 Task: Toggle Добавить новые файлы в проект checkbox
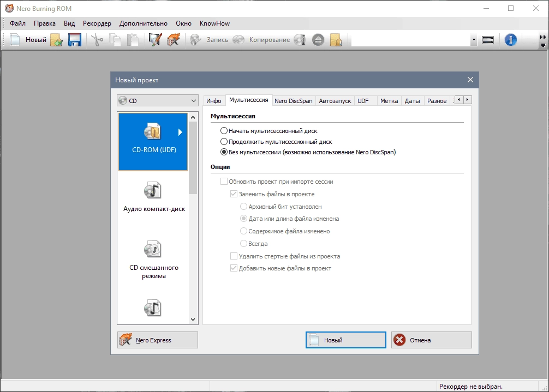[x=234, y=268]
